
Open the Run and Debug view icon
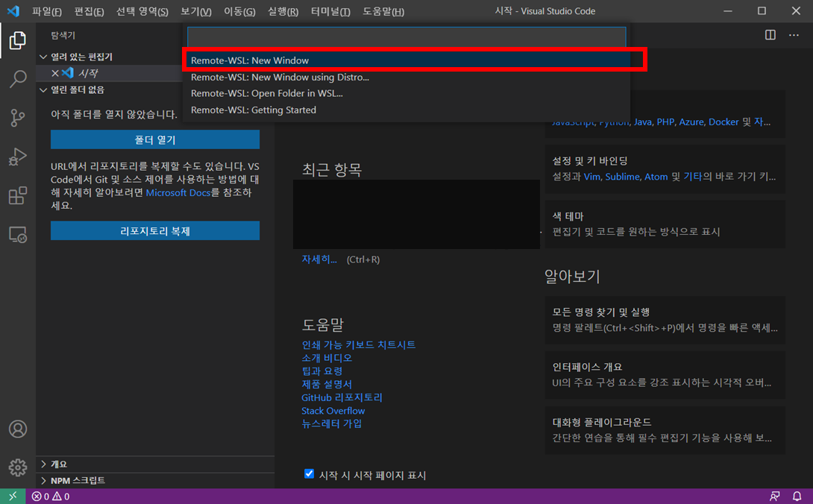(18, 157)
